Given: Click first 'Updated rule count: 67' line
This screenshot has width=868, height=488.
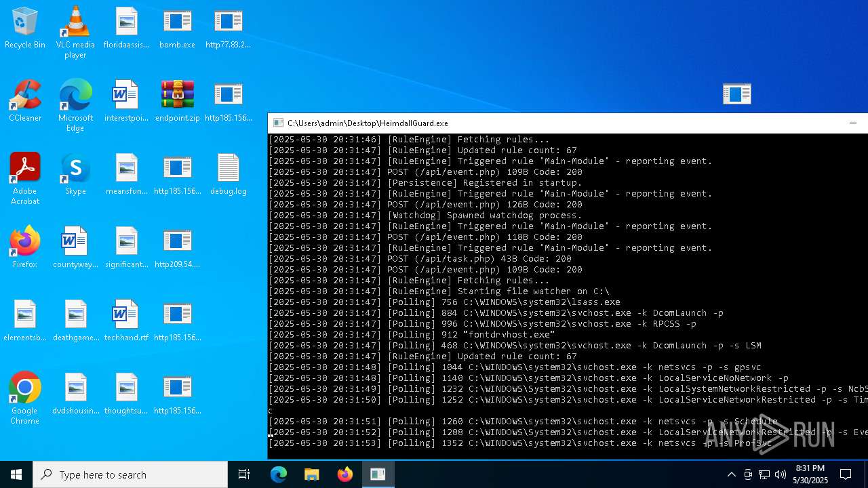Looking at the screenshot, I should 422,150.
